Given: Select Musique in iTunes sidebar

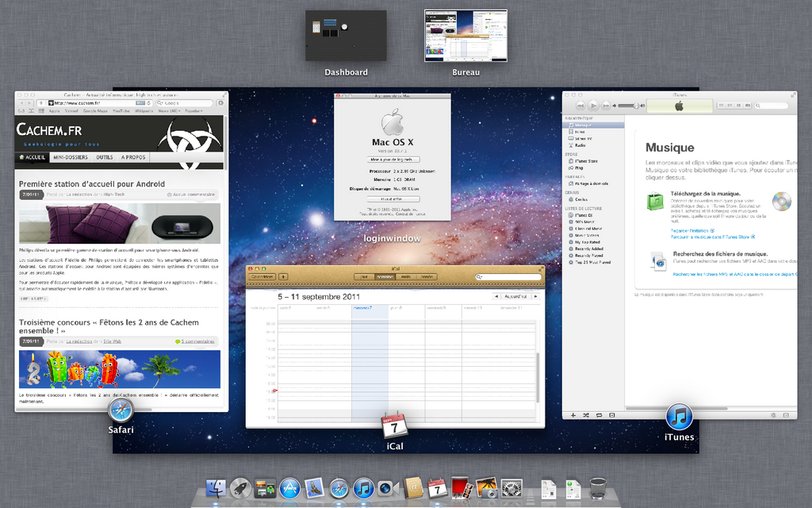Looking at the screenshot, I should click(593, 125).
